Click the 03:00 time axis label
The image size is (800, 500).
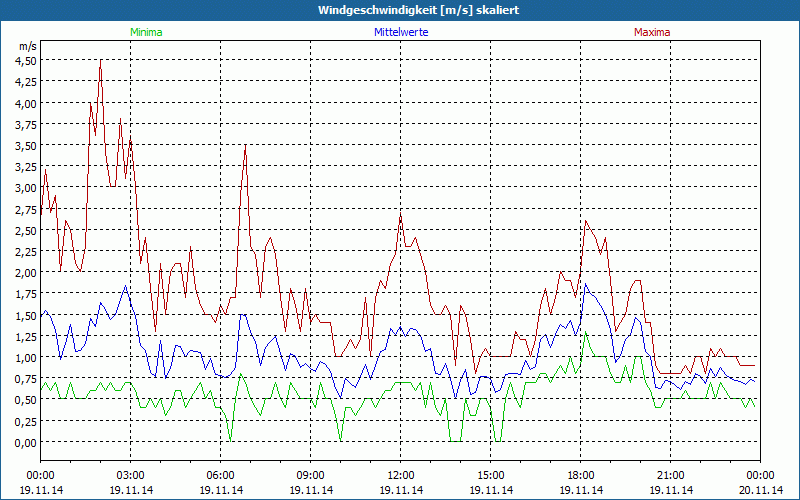tap(131, 476)
